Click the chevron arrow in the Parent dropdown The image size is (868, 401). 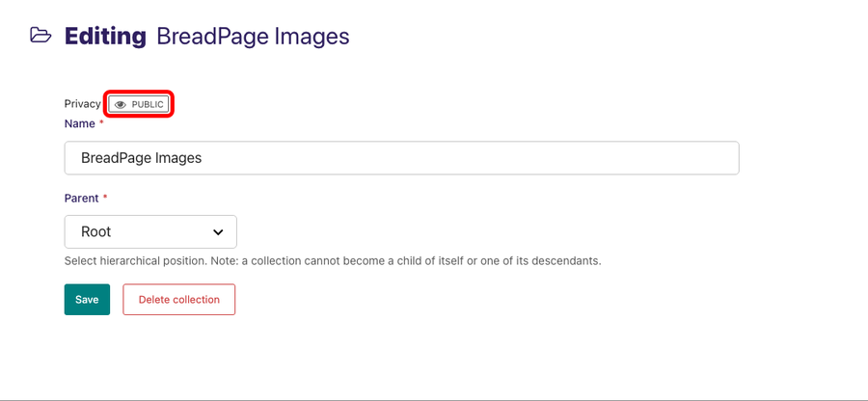pyautogui.click(x=218, y=232)
